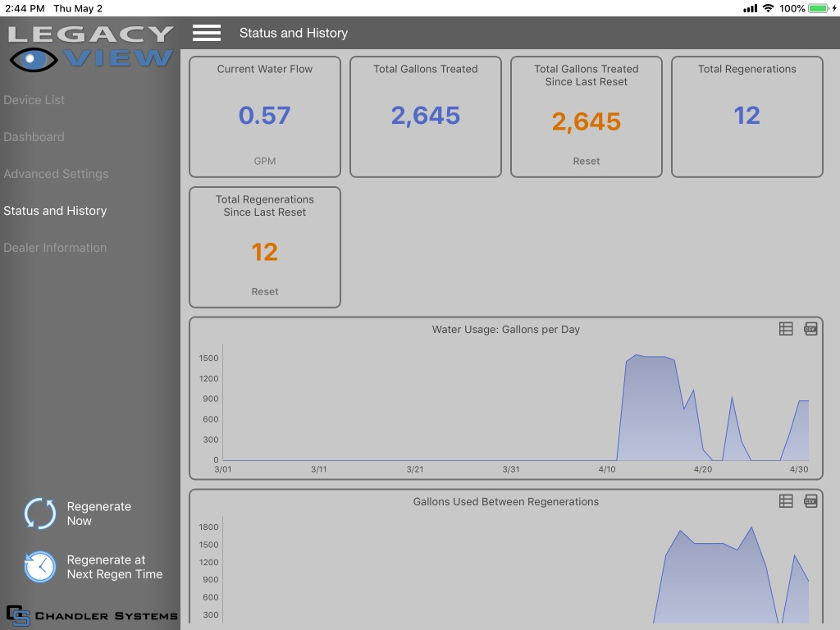Open the hamburger menu icon

(x=206, y=33)
